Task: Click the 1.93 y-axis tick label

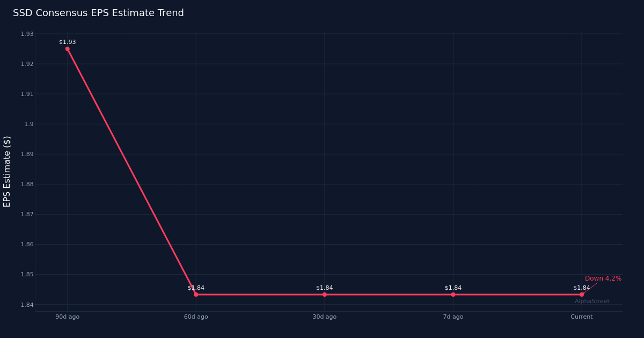Action: coord(27,34)
